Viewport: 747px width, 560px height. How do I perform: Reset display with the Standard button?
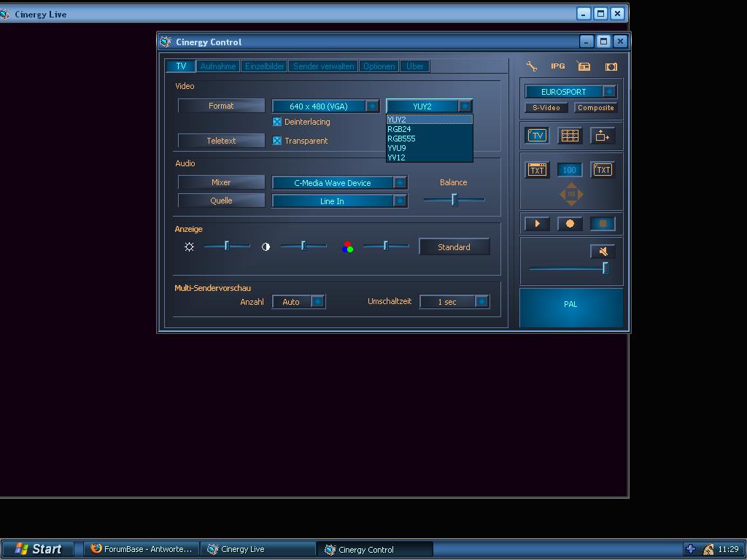[454, 246]
